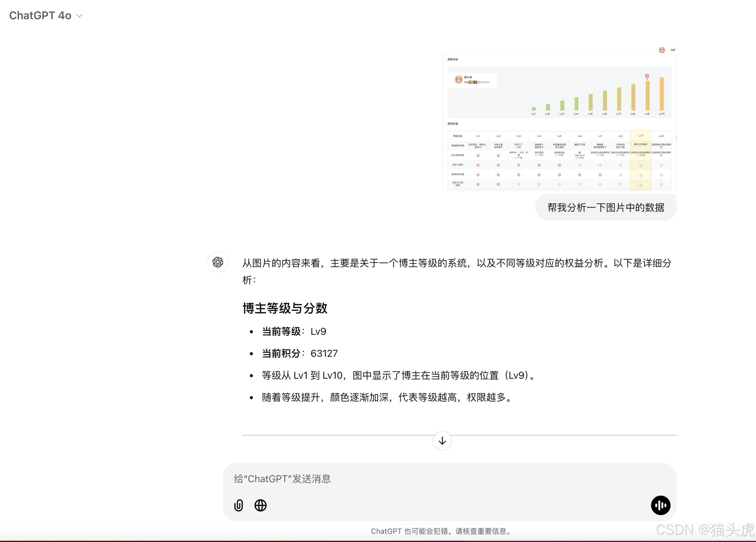This screenshot has width=756, height=542.
Task: Click the scroll-to-bottom arrow button
Action: tap(442, 441)
